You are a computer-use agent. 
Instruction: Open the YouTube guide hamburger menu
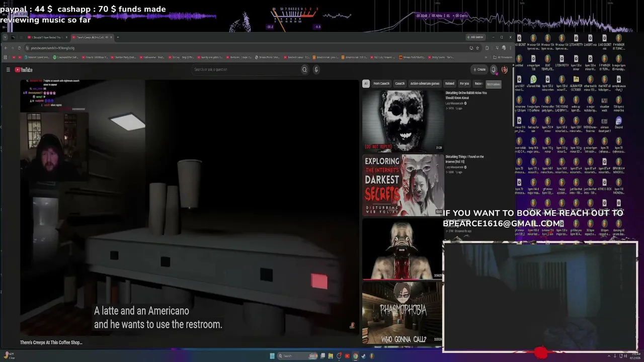pos(8,70)
